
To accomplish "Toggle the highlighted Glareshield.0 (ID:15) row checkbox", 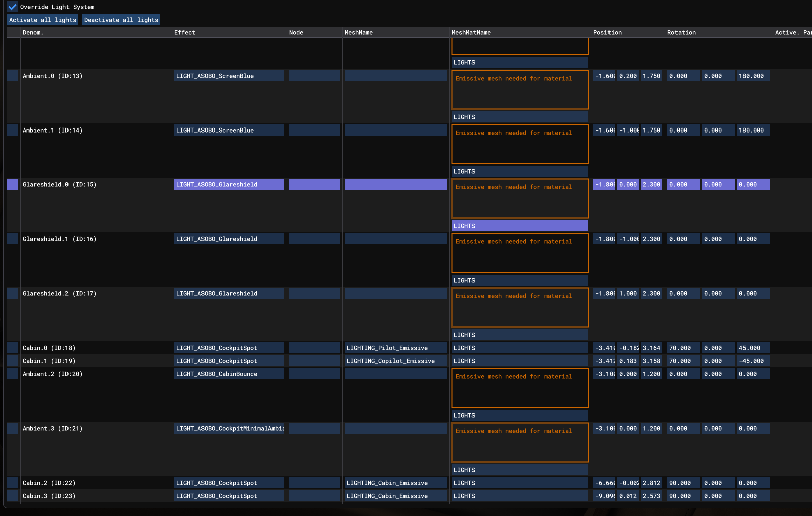I will 13,185.
